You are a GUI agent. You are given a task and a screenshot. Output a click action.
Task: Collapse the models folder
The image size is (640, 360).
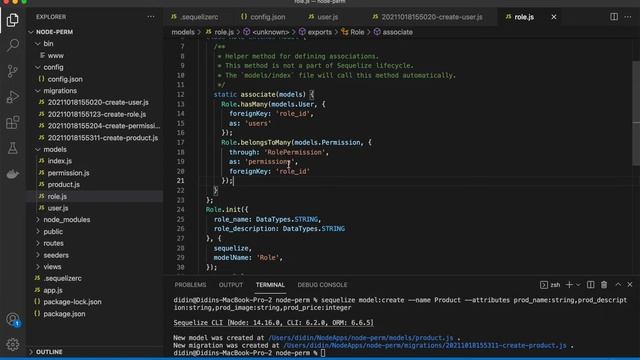click(x=95, y=149)
